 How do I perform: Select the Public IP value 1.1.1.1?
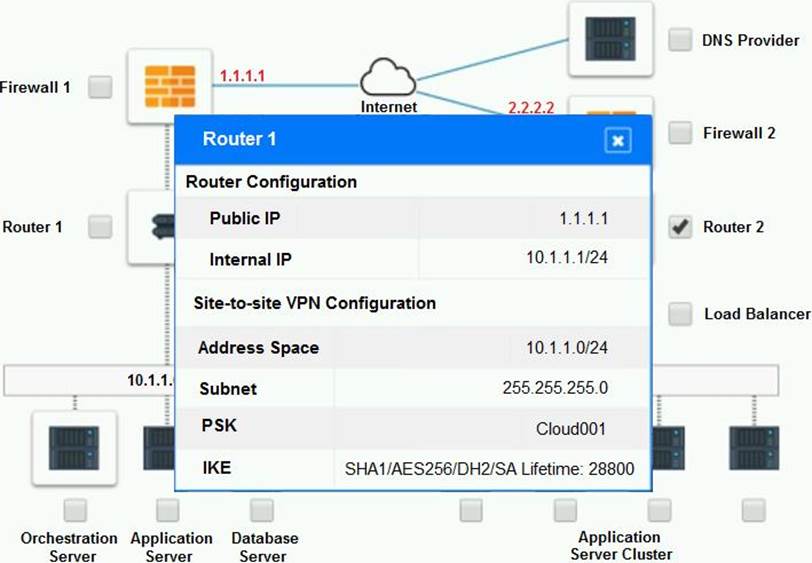(584, 219)
